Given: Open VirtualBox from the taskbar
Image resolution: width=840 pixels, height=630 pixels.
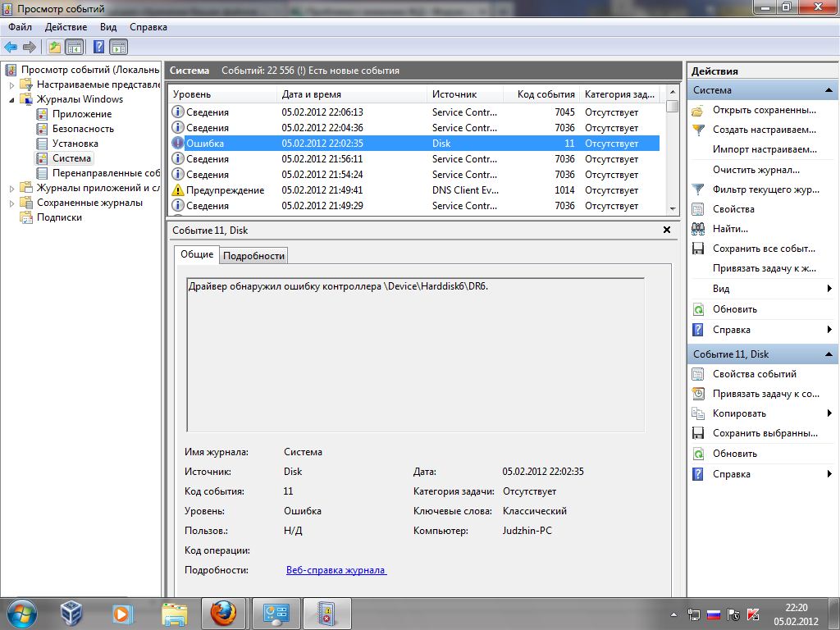Looking at the screenshot, I should [73, 613].
